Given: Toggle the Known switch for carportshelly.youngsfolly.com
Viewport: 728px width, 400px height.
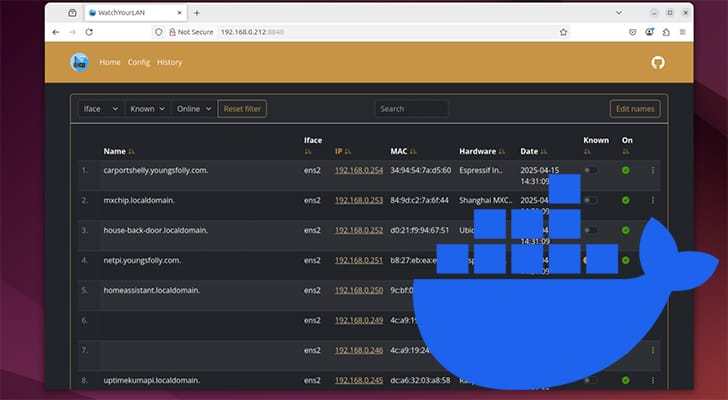Looking at the screenshot, I should click(x=591, y=170).
